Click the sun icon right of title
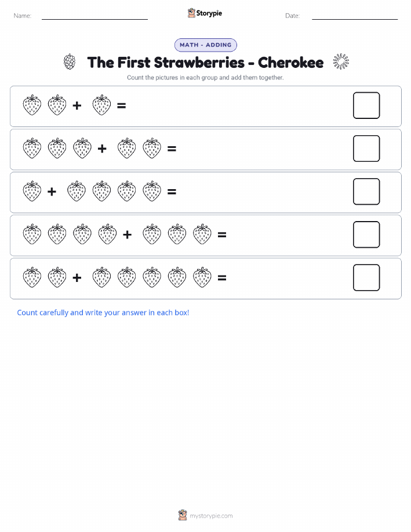The width and height of the screenshot is (411, 532). (341, 61)
